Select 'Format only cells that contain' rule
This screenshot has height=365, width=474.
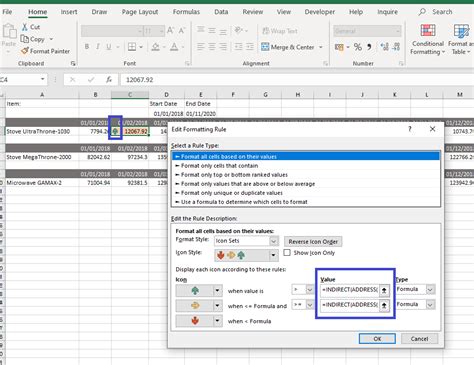[306, 166]
